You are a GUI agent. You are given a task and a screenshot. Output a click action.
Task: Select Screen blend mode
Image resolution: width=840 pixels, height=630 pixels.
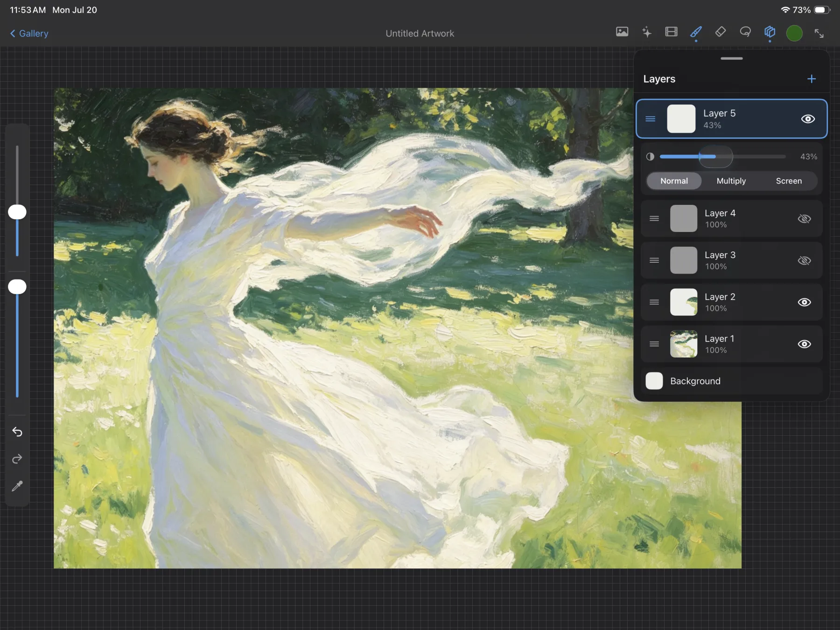pos(789,181)
